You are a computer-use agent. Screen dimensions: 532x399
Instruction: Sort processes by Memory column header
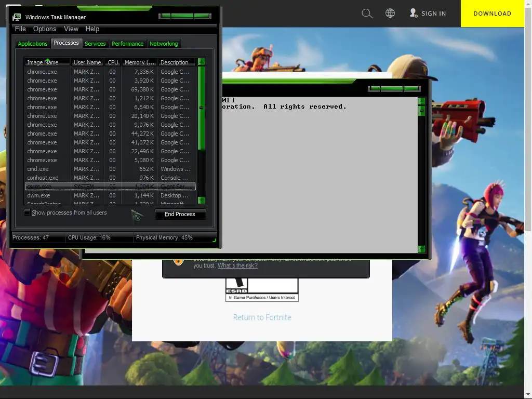tap(139, 62)
